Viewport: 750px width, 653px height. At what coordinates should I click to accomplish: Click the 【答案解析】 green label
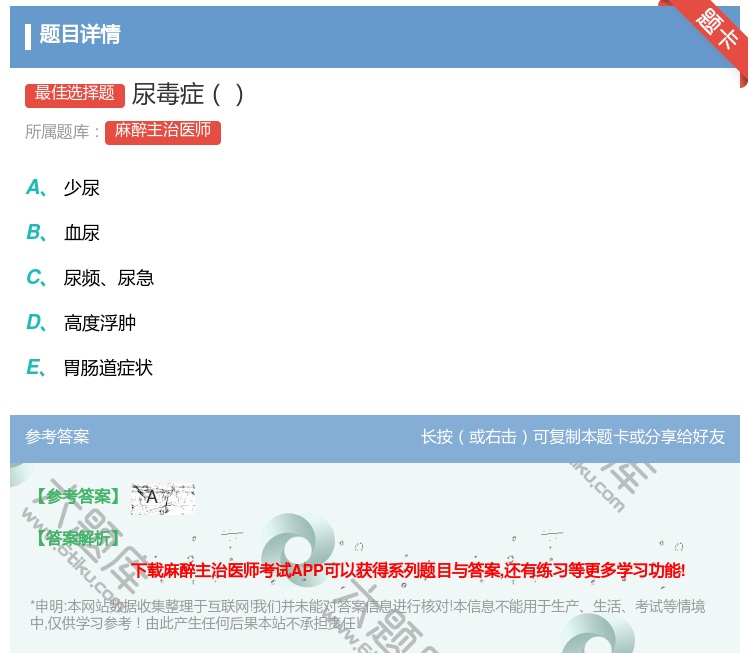click(x=78, y=538)
